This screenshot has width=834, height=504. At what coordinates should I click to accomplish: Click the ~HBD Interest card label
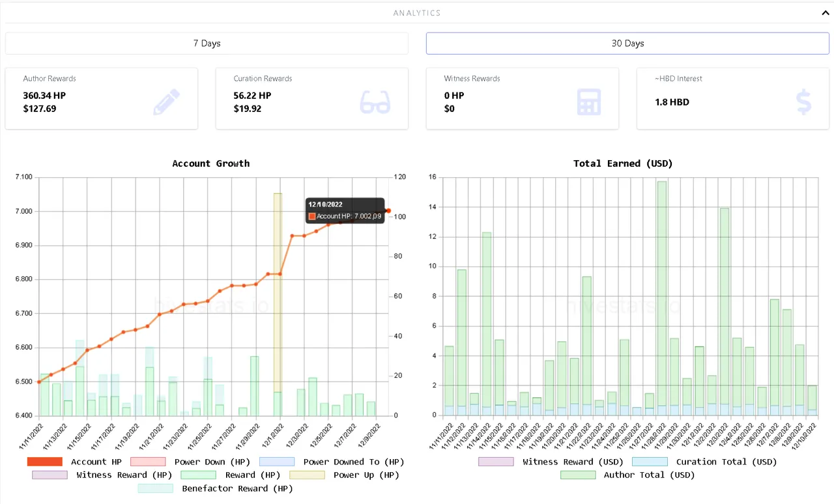[x=678, y=79]
